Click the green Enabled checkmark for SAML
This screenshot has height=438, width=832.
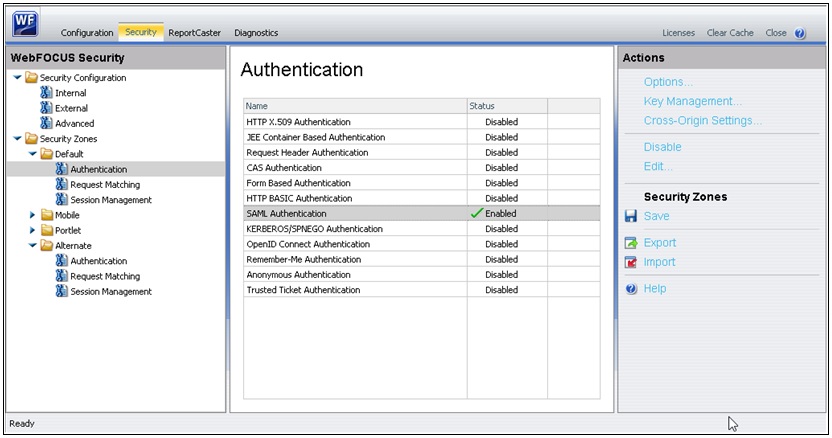click(x=476, y=213)
